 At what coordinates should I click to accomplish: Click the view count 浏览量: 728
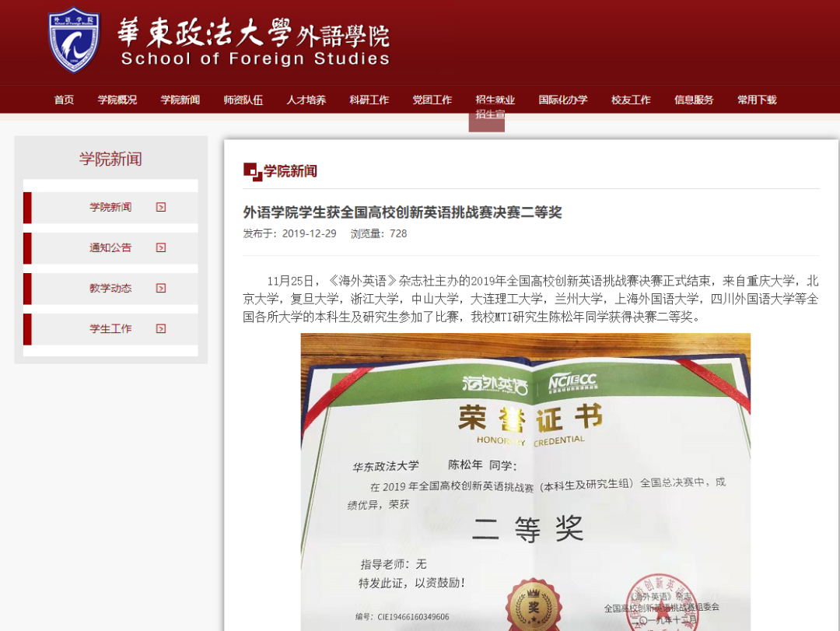click(x=379, y=233)
